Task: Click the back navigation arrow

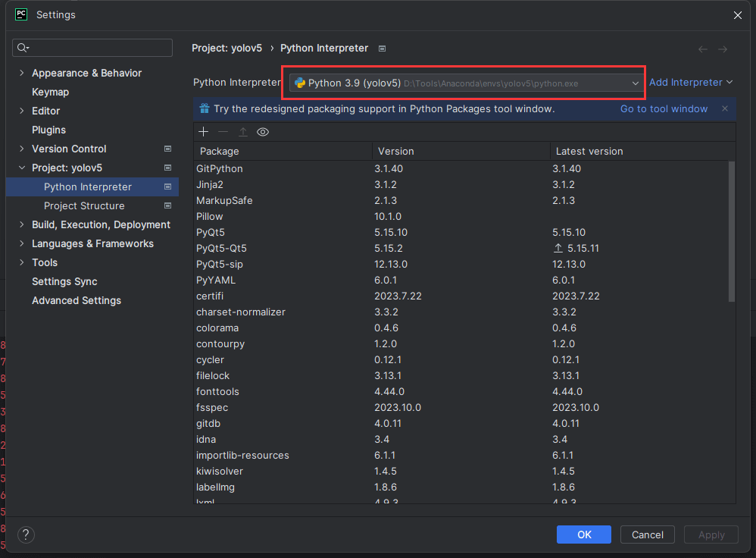Action: [x=703, y=49]
